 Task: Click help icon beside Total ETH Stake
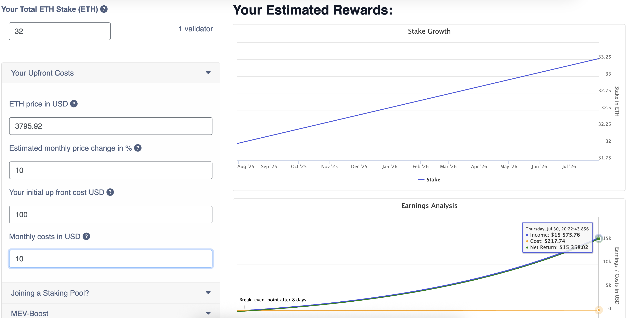click(x=104, y=9)
